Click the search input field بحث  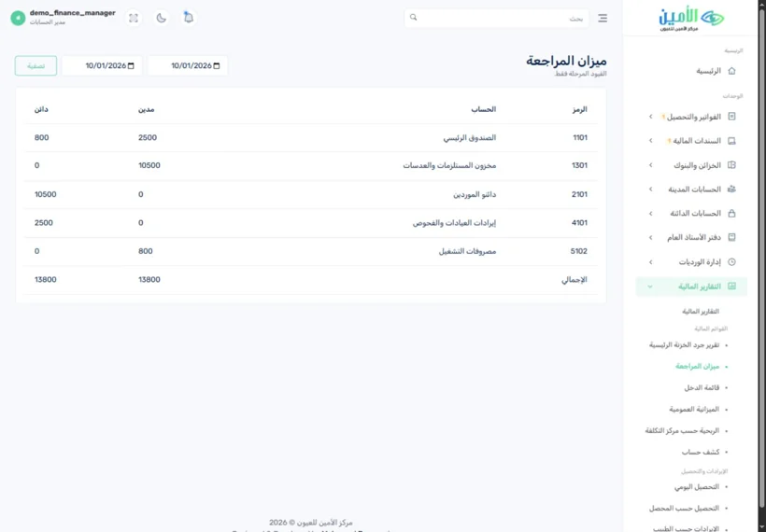[496, 18]
